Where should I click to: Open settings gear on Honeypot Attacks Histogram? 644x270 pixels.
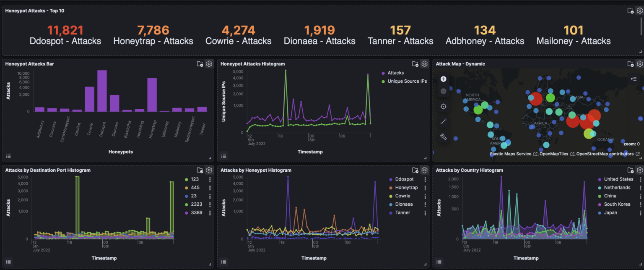424,63
